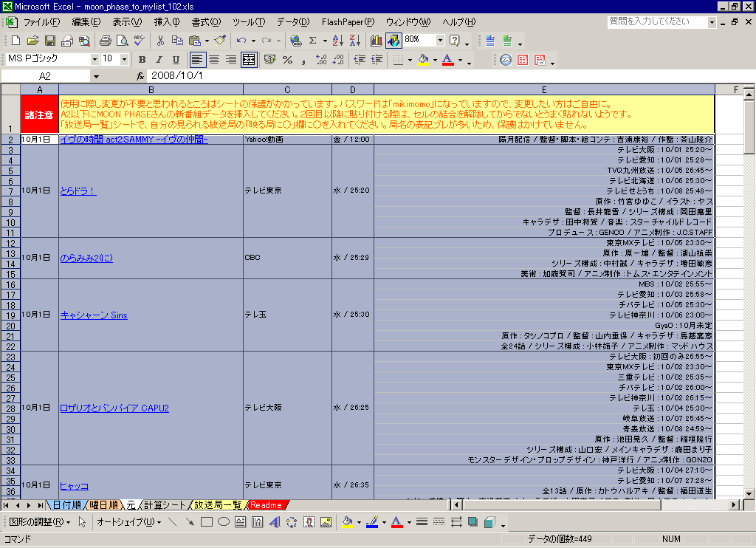Apply the yellow fill color swatch in formatting toolbar

click(423, 60)
